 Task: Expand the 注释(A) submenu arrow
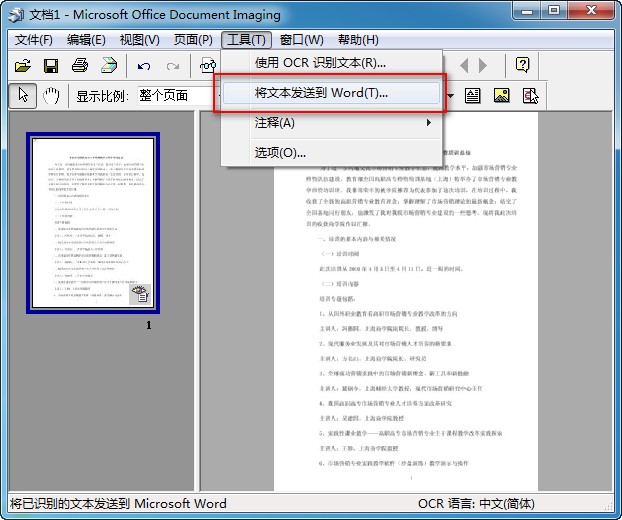428,123
